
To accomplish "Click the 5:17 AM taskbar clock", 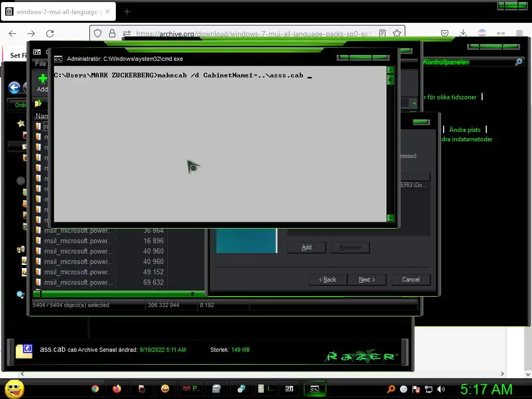I will 486,389.
